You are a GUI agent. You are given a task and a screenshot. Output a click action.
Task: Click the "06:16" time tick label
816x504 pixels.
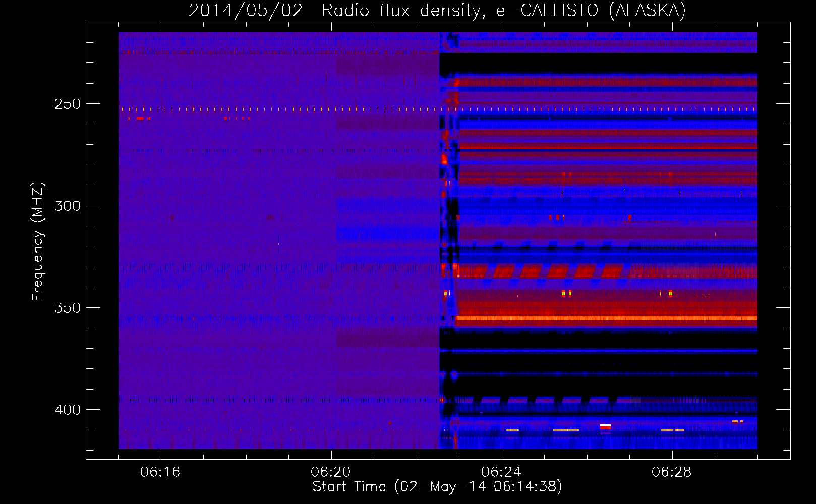[x=160, y=472]
